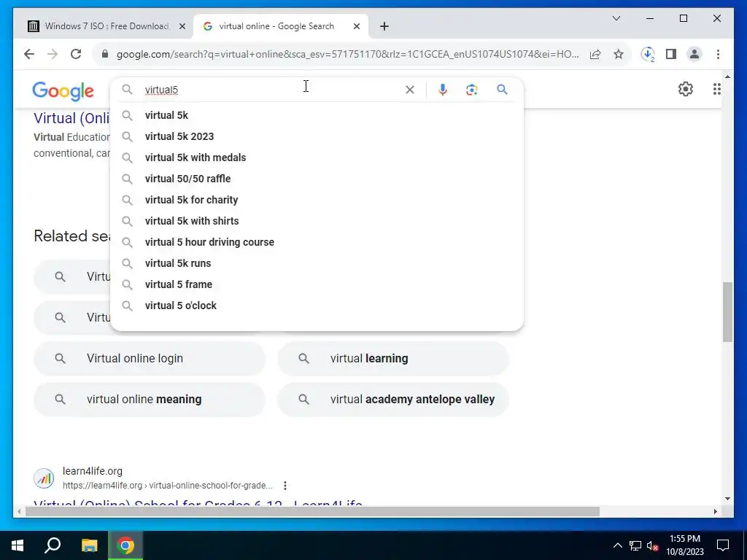Choose the 'virtual 5k runs' suggestion
The height and width of the screenshot is (560, 747).
pos(317,263)
